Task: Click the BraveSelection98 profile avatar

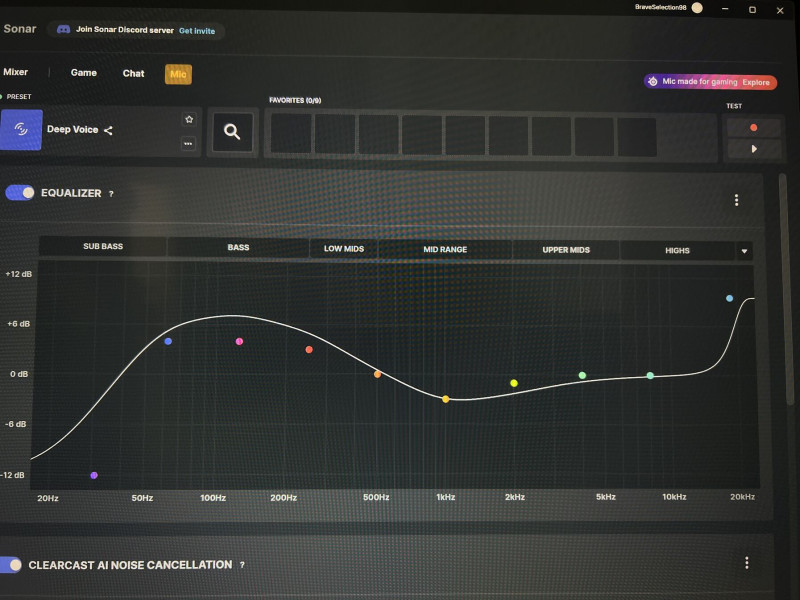Action: point(697,8)
